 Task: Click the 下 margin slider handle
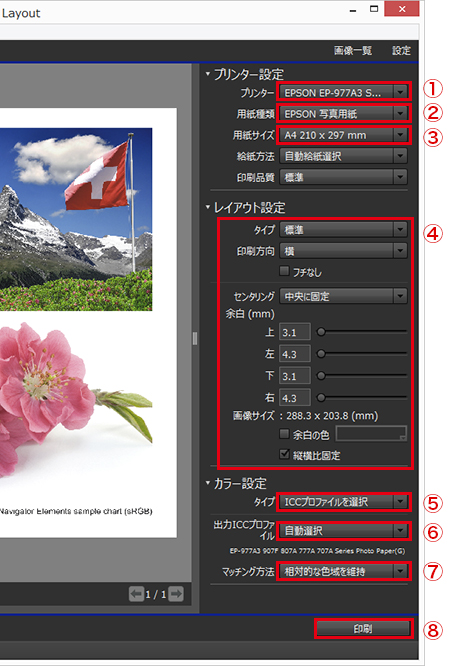point(321,375)
